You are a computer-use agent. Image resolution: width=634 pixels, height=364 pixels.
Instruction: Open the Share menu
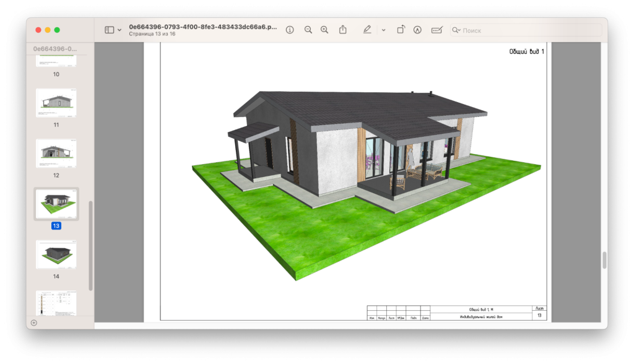click(343, 30)
